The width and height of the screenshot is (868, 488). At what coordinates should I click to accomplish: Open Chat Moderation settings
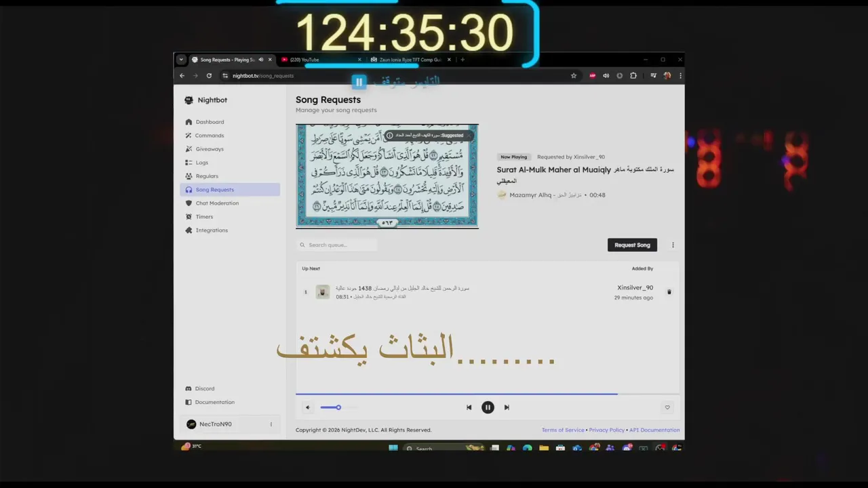click(x=230, y=203)
